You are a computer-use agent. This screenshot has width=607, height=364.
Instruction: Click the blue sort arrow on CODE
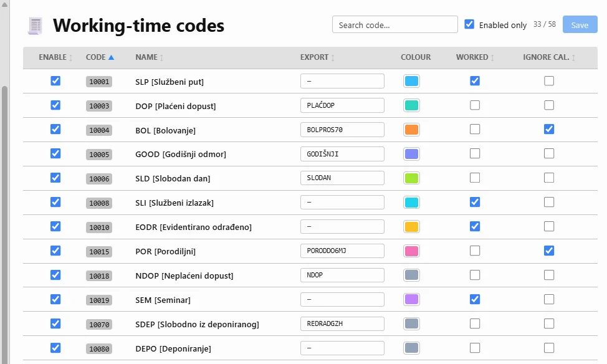point(111,57)
